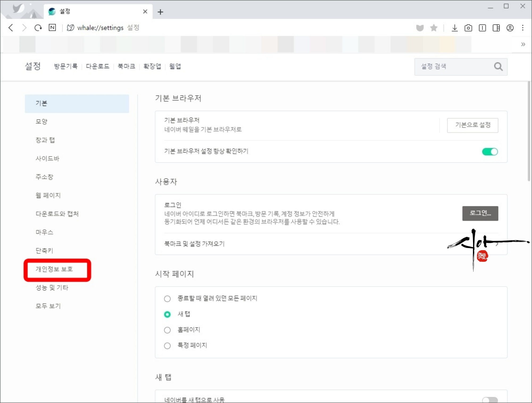Click the screen capture camera icon
The height and width of the screenshot is (403, 532).
coord(468,28)
